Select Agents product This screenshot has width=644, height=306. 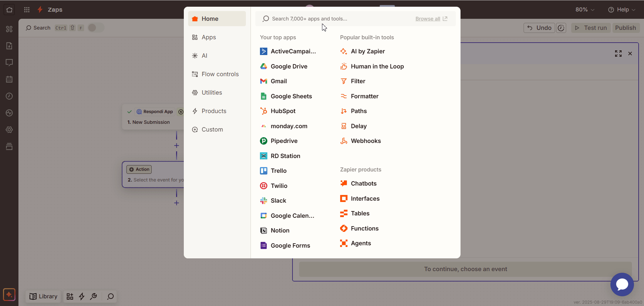pyautogui.click(x=356, y=243)
